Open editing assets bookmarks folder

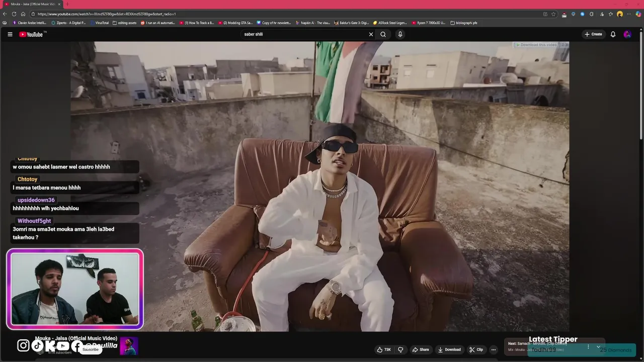pyautogui.click(x=125, y=23)
